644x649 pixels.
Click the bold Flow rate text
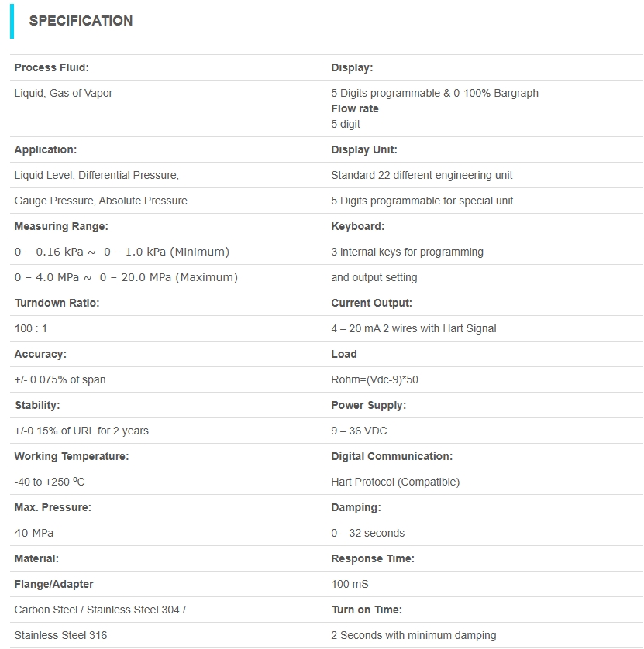coord(355,108)
